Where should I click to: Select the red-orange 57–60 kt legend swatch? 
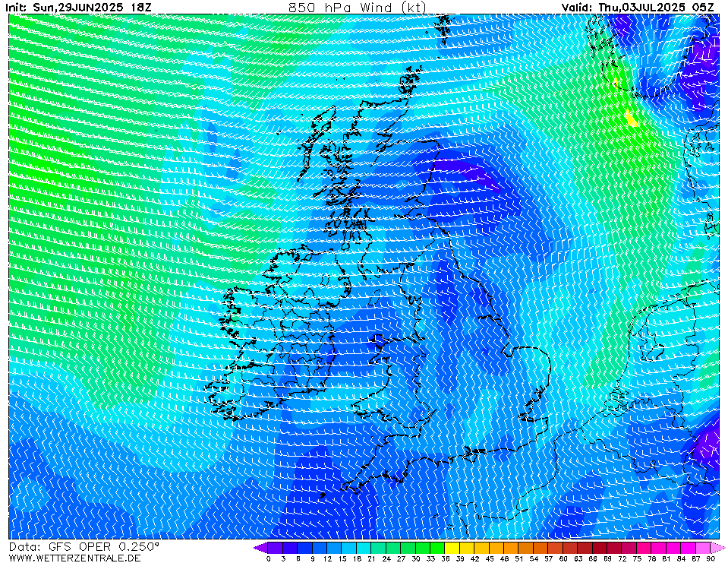[555, 547]
